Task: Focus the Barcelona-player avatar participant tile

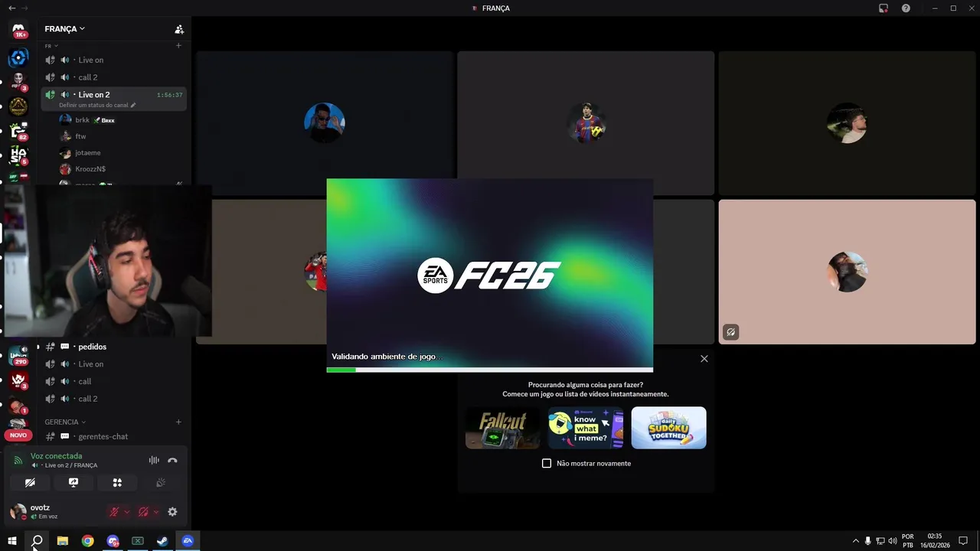Action: 586,122
